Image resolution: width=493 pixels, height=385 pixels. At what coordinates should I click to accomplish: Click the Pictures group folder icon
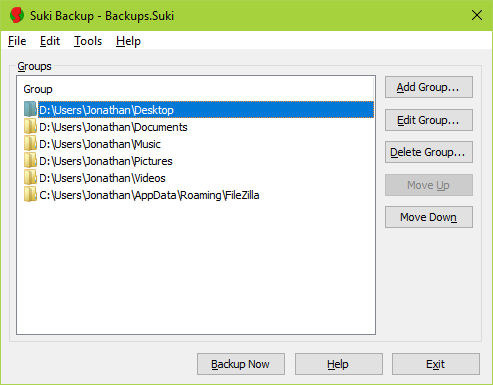pyautogui.click(x=30, y=160)
